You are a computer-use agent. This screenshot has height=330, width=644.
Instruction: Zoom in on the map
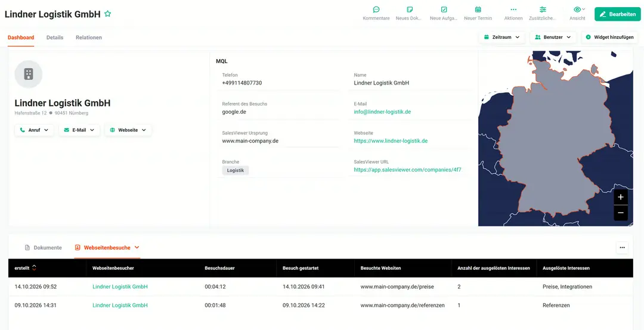tap(621, 197)
